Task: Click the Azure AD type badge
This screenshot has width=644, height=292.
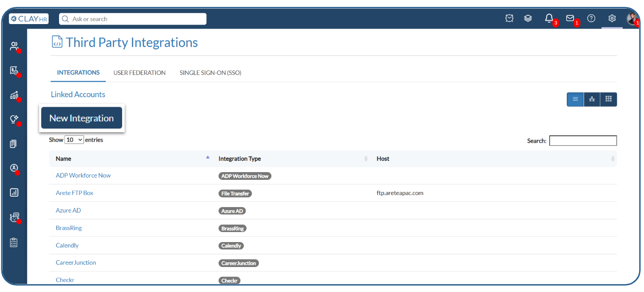Action: (232, 211)
